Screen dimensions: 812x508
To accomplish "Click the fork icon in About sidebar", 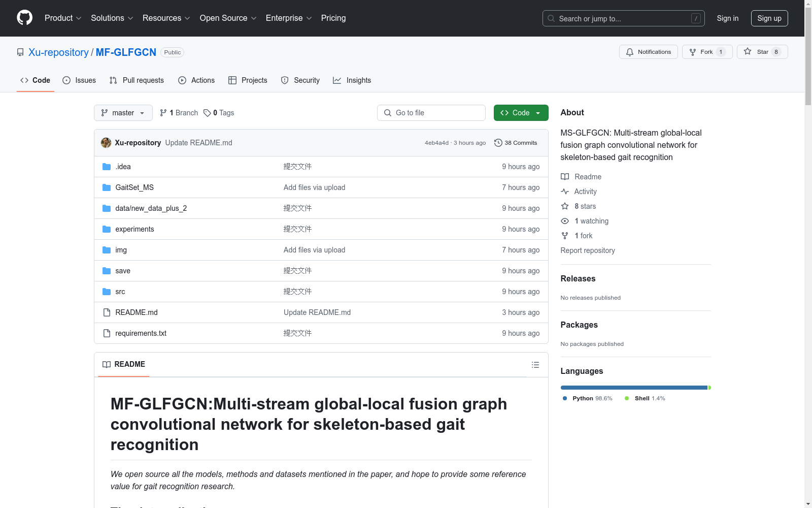I will pos(565,236).
